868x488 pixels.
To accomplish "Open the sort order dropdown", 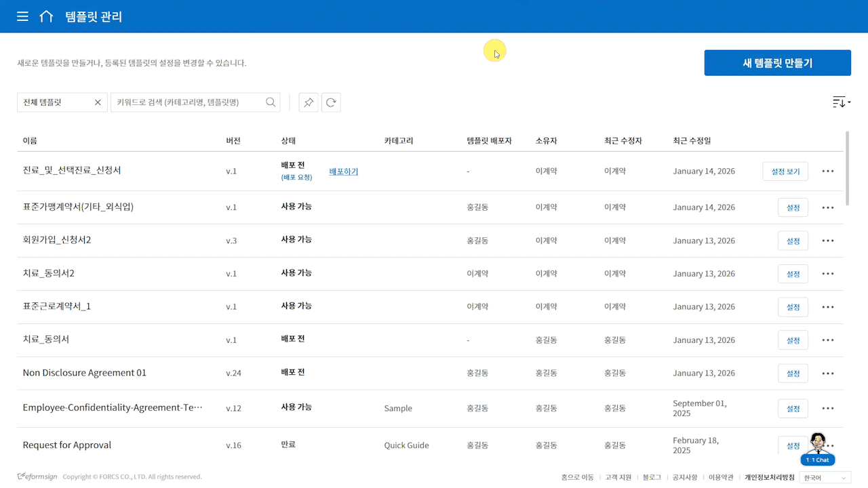I will [x=841, y=102].
